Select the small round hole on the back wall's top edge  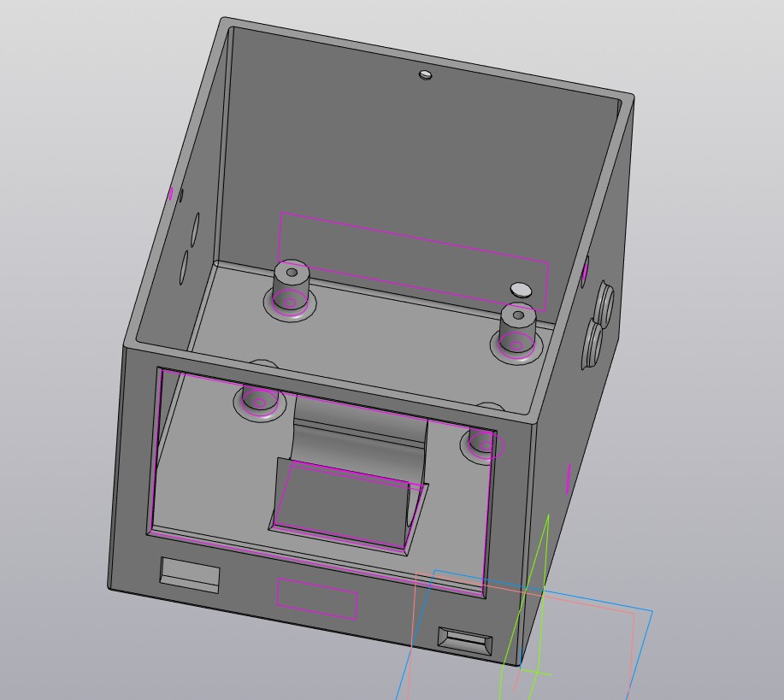coord(426,75)
